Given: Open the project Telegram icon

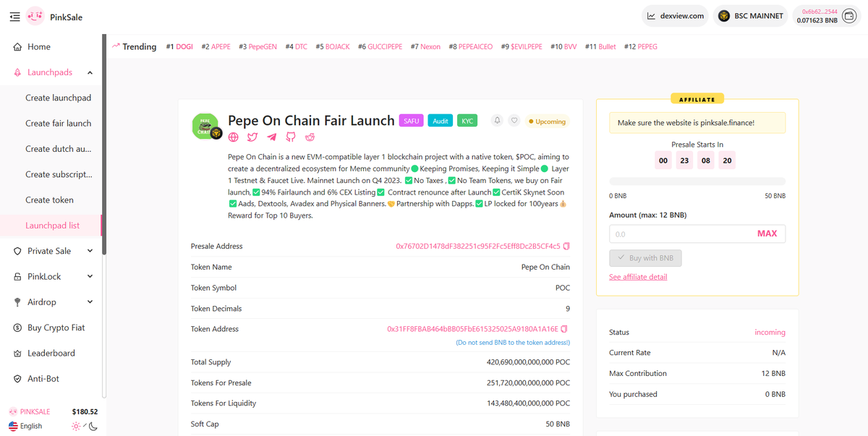Looking at the screenshot, I should click(x=271, y=137).
